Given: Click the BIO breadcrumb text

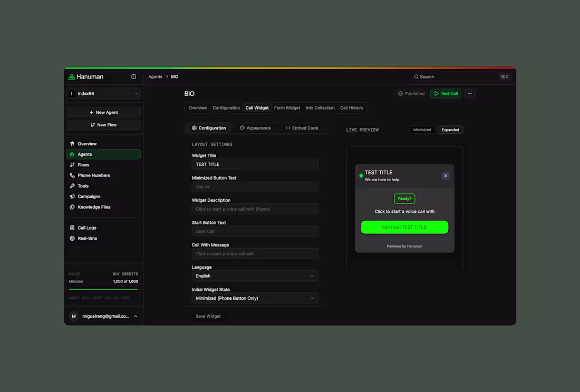Looking at the screenshot, I should click(175, 77).
